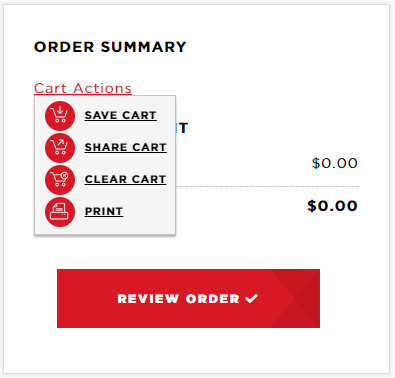This screenshot has width=395, height=378.
Task: Click the dark triangle on Review Order button's right end
Action: point(308,298)
